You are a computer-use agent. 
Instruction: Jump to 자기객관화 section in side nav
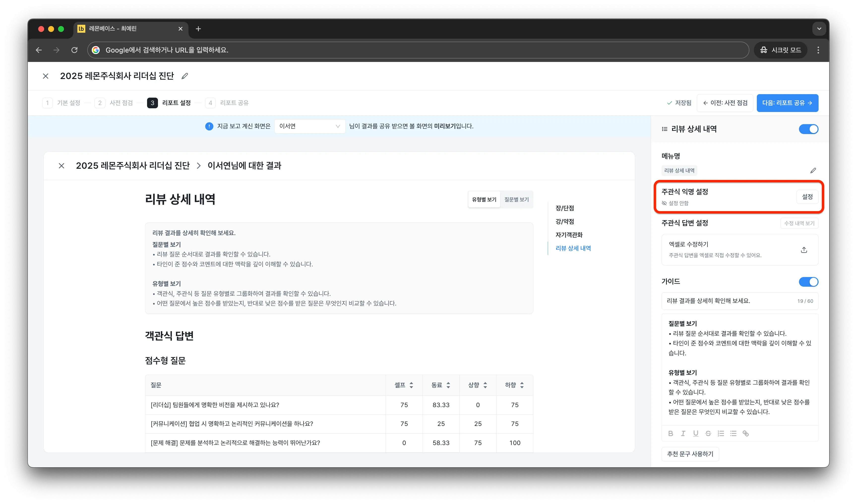[x=569, y=235]
